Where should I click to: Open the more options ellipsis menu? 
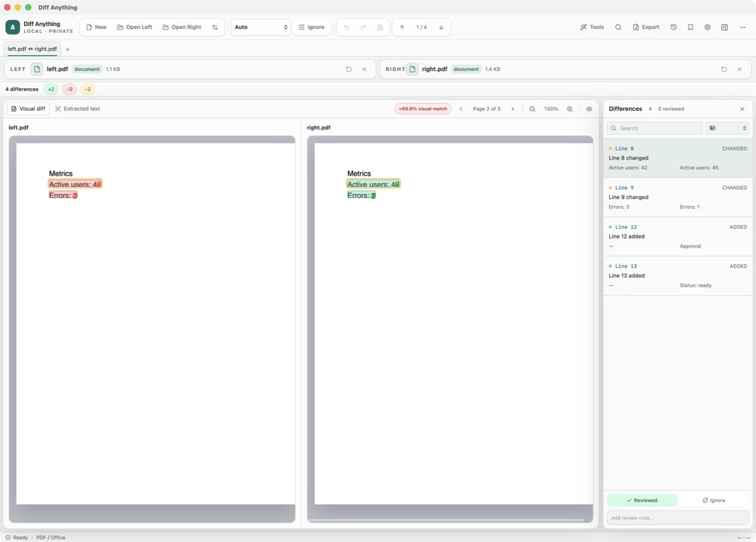(x=743, y=27)
